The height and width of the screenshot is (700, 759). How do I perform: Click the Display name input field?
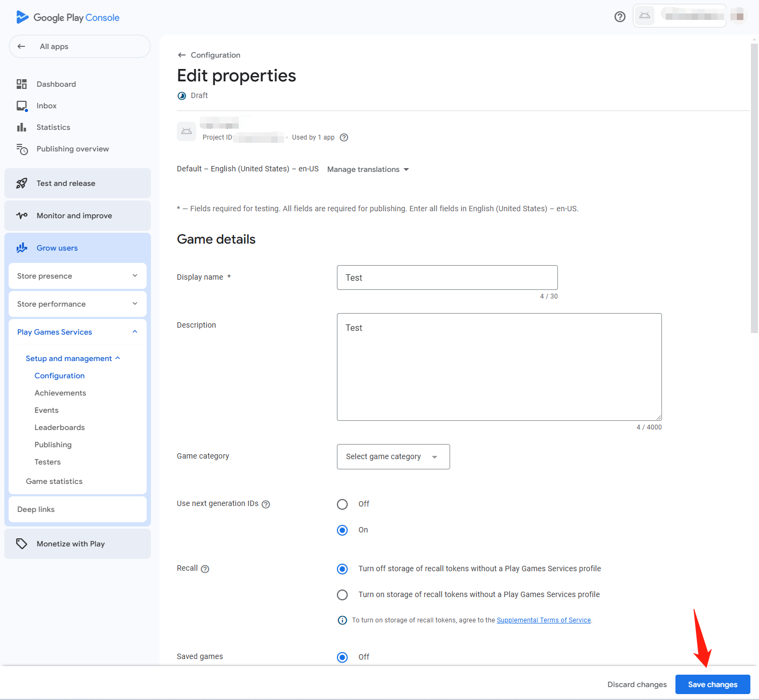[x=447, y=278]
